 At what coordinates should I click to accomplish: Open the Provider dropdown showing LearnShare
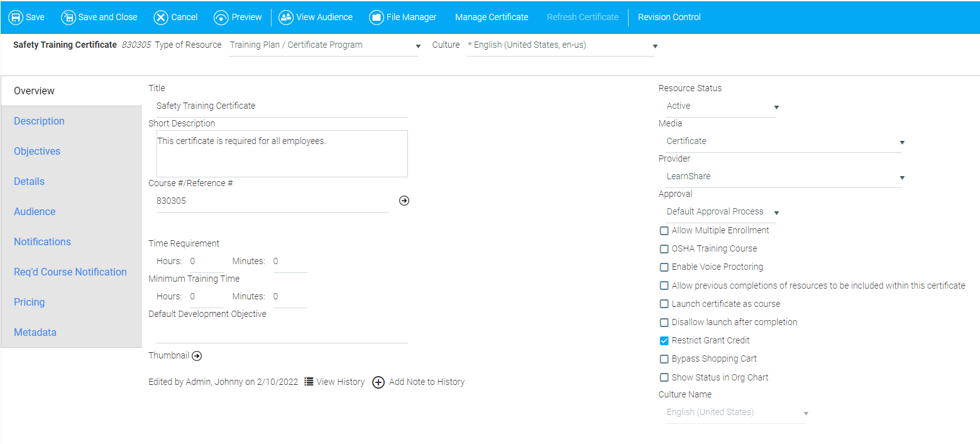coord(784,177)
